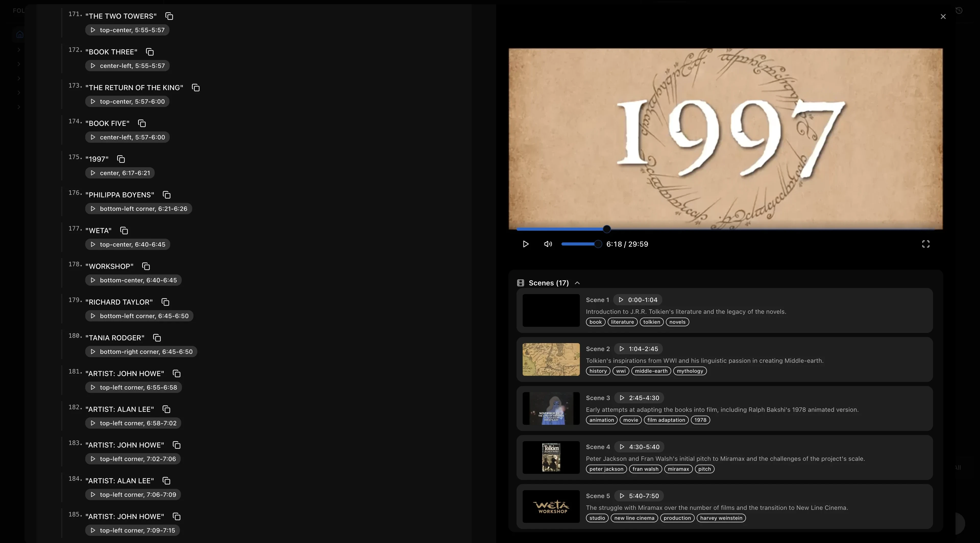The height and width of the screenshot is (543, 980).
Task: Open the version history clock icon
Action: (959, 10)
